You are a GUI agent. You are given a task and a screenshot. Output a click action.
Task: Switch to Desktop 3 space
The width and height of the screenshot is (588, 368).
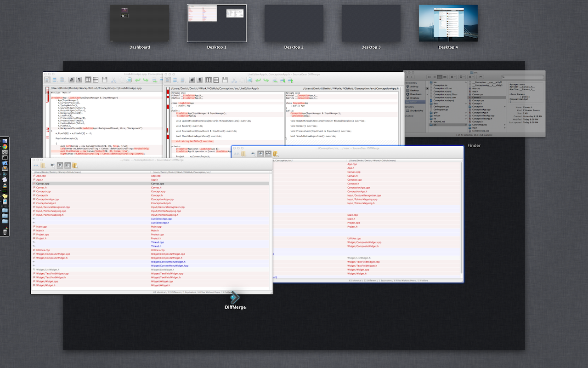click(x=371, y=23)
